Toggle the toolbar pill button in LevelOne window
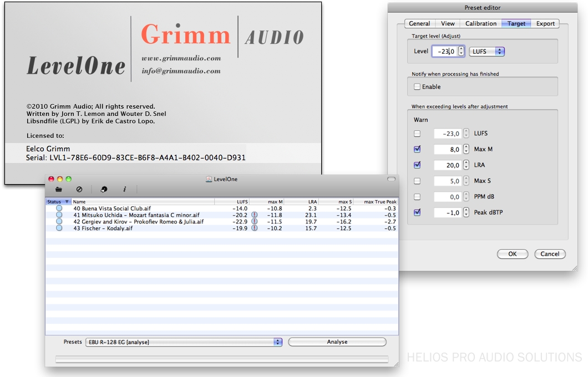The image size is (588, 377). (391, 179)
